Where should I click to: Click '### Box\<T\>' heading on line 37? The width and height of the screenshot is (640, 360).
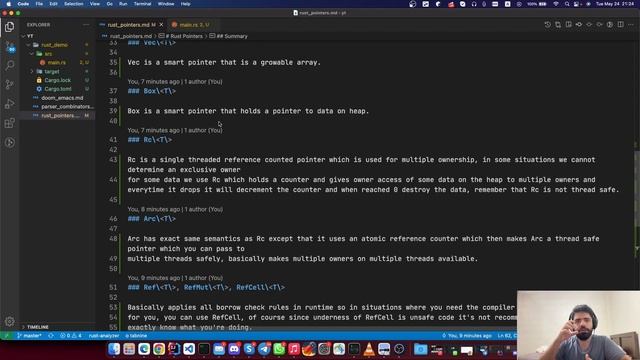tap(151, 91)
